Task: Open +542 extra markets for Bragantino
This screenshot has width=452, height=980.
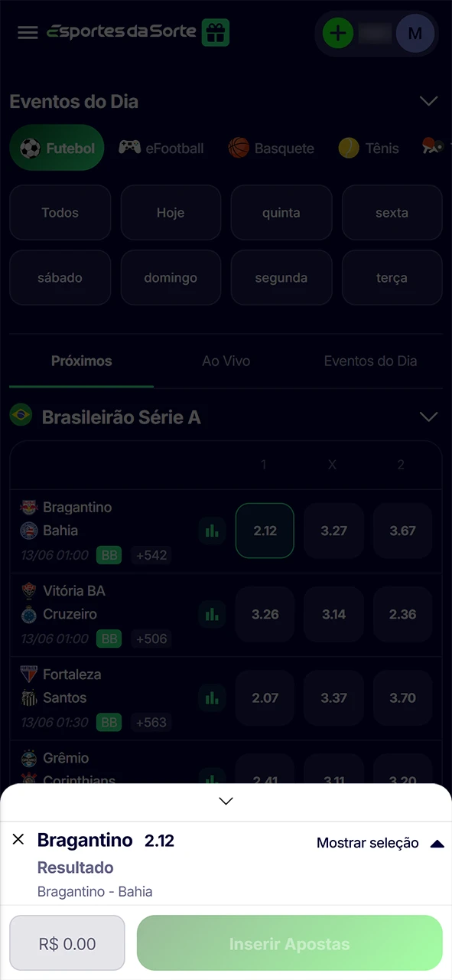Action: pos(151,555)
